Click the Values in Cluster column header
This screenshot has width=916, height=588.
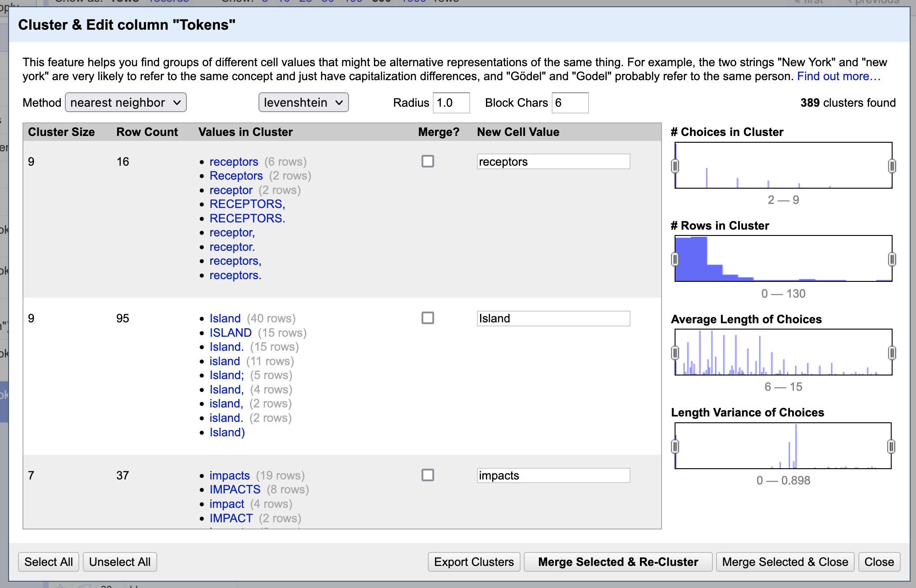(x=245, y=132)
